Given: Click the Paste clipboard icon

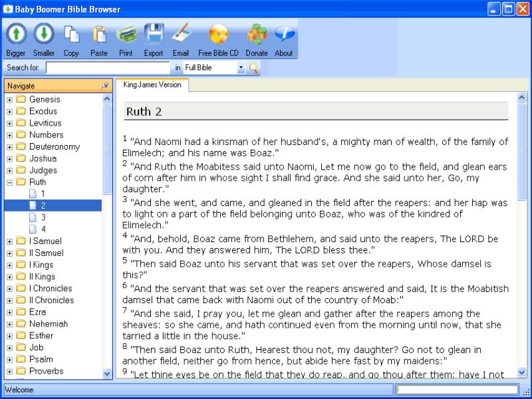Looking at the screenshot, I should [x=99, y=35].
